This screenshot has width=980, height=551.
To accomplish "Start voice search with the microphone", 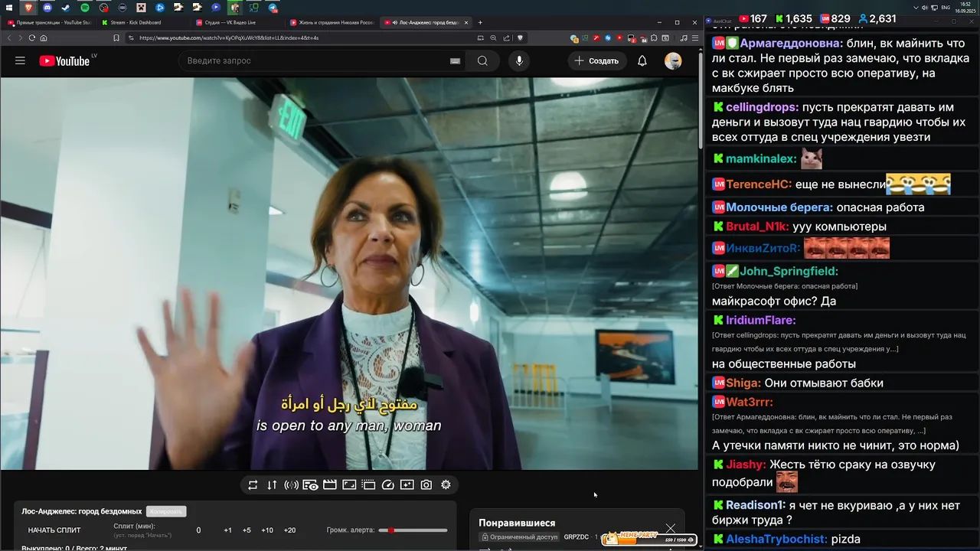I will click(519, 60).
